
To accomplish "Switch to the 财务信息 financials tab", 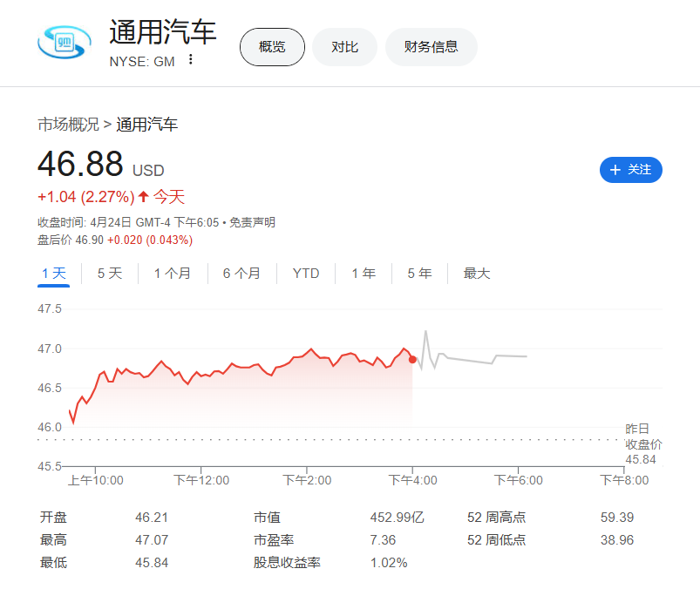I will 432,47.
